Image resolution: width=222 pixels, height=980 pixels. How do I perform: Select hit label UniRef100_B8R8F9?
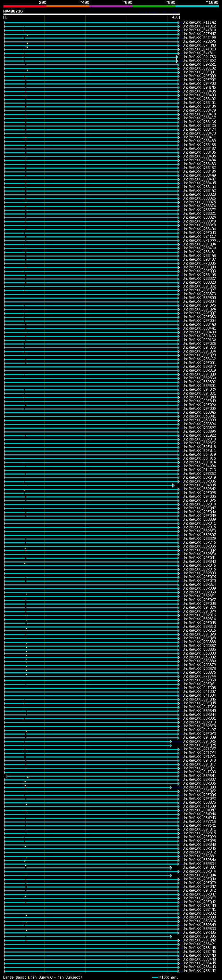[199, 477]
